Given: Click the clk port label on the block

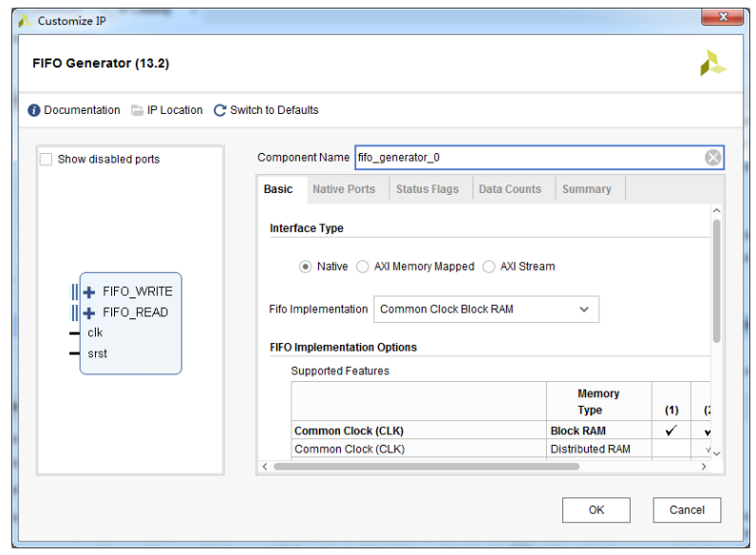Looking at the screenshot, I should [x=95, y=333].
